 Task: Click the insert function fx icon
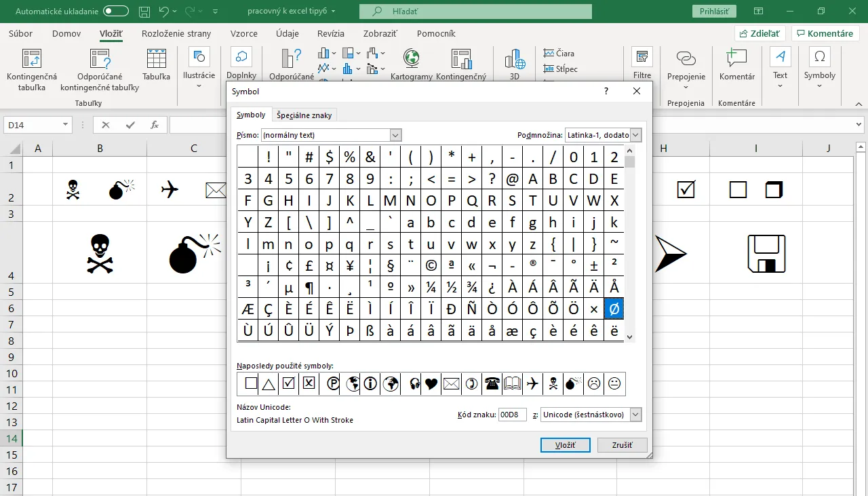click(155, 125)
